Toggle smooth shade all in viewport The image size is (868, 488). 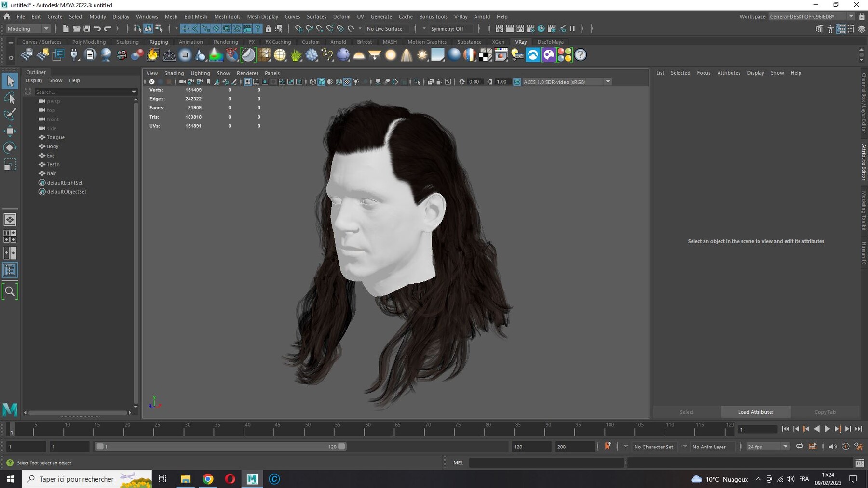(x=322, y=82)
